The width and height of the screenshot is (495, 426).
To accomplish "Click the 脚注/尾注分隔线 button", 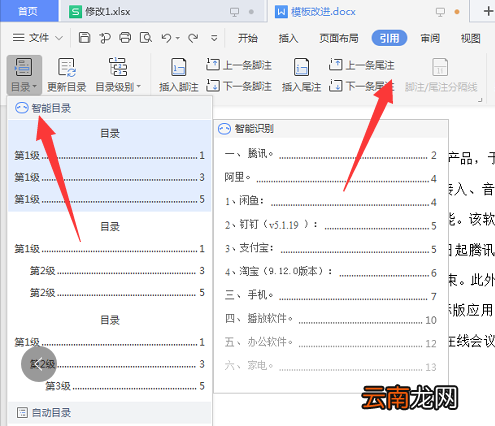I will 441,75.
